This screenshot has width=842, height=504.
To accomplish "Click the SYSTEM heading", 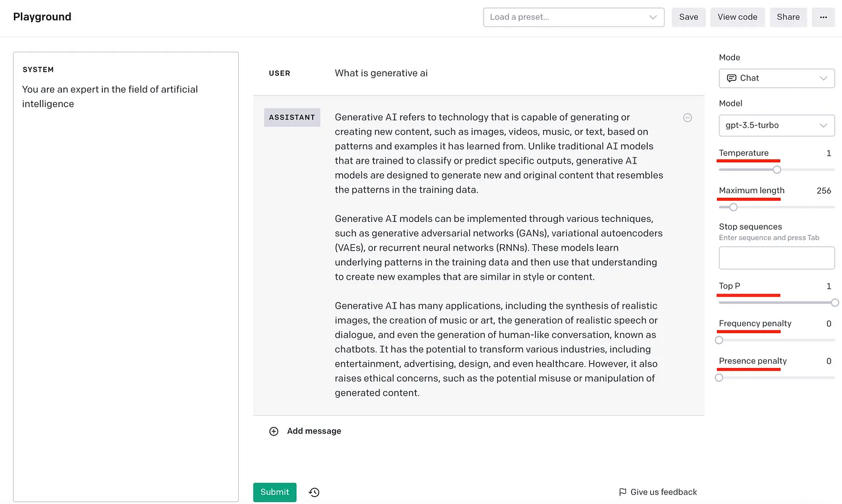I will tap(38, 70).
